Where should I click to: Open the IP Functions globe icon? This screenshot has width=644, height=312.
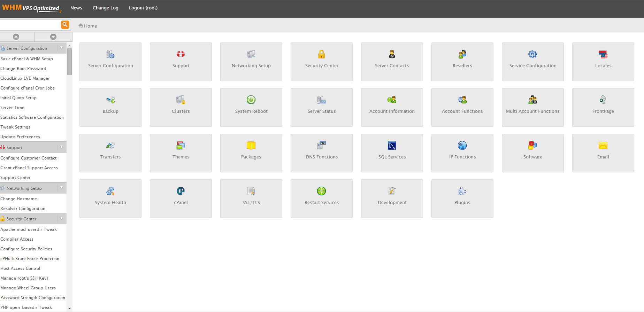click(462, 146)
